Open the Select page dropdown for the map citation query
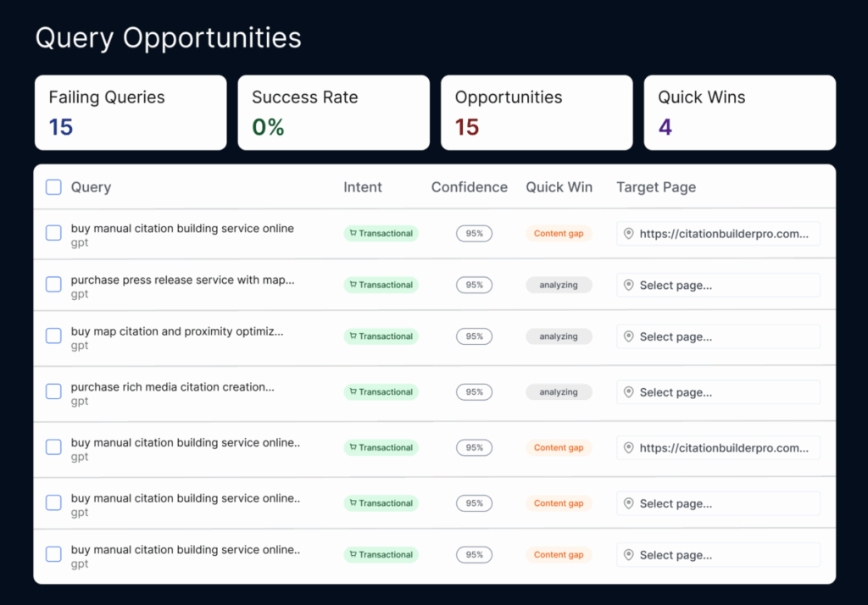Image resolution: width=868 pixels, height=605 pixels. coord(718,337)
